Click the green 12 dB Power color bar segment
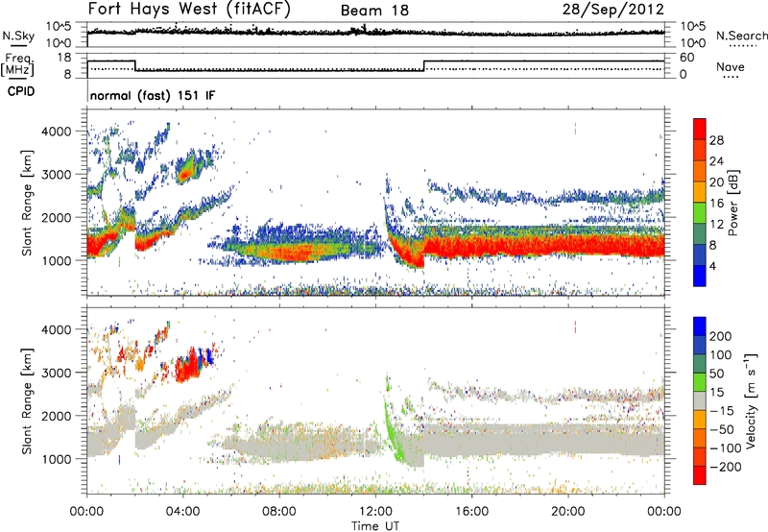768x532 pixels. click(x=700, y=212)
